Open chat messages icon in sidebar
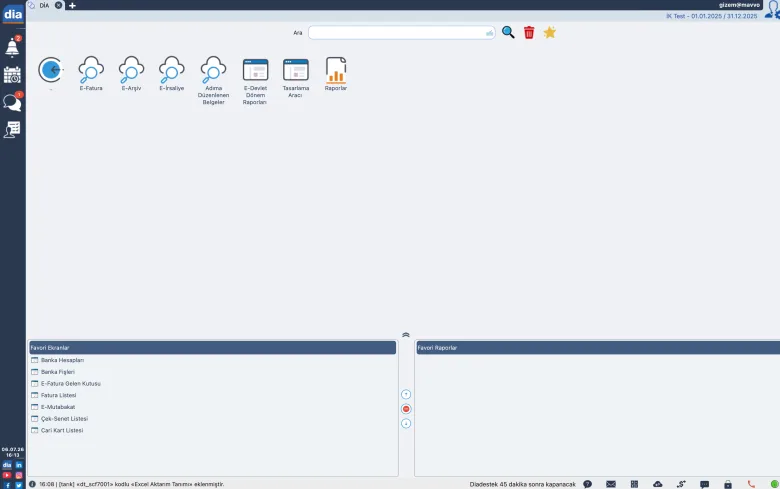 pos(12,102)
